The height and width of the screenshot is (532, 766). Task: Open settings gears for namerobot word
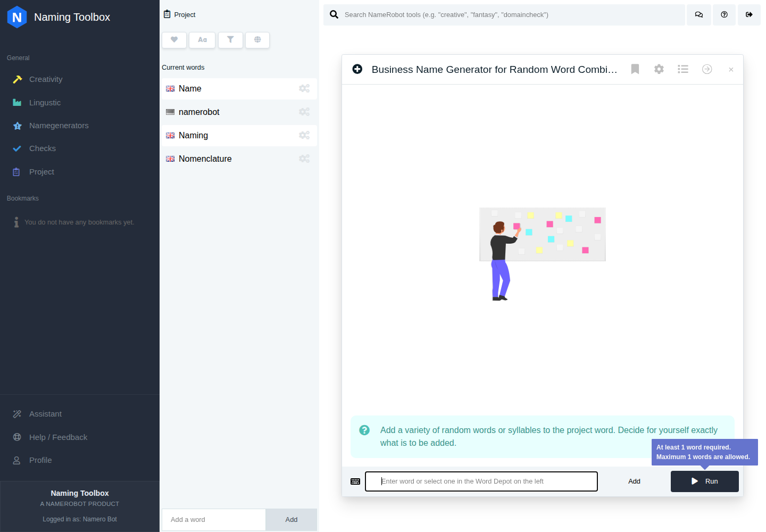click(304, 112)
